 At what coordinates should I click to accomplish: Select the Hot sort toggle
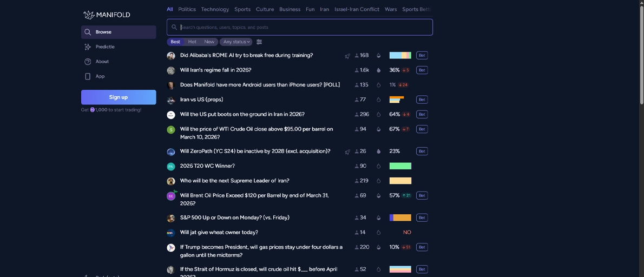tap(192, 42)
